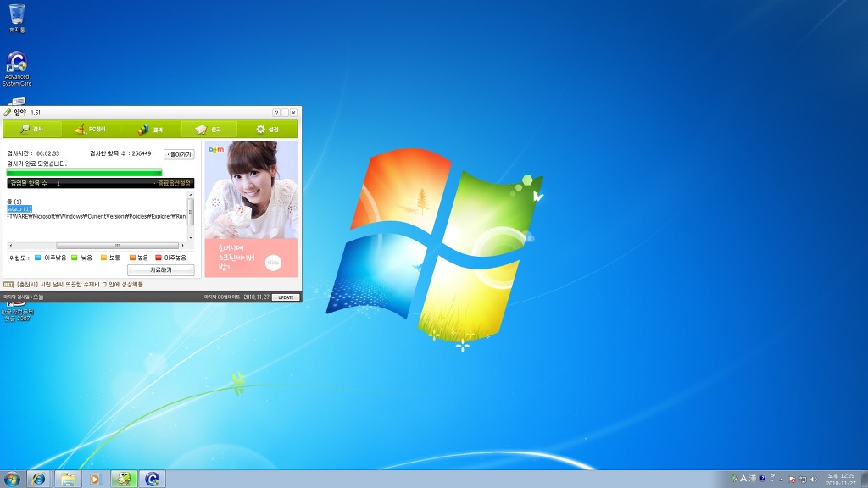Image resolution: width=868 pixels, height=488 pixels.
Task: Click the 알약 pill icon in the title bar
Action: coord(7,113)
